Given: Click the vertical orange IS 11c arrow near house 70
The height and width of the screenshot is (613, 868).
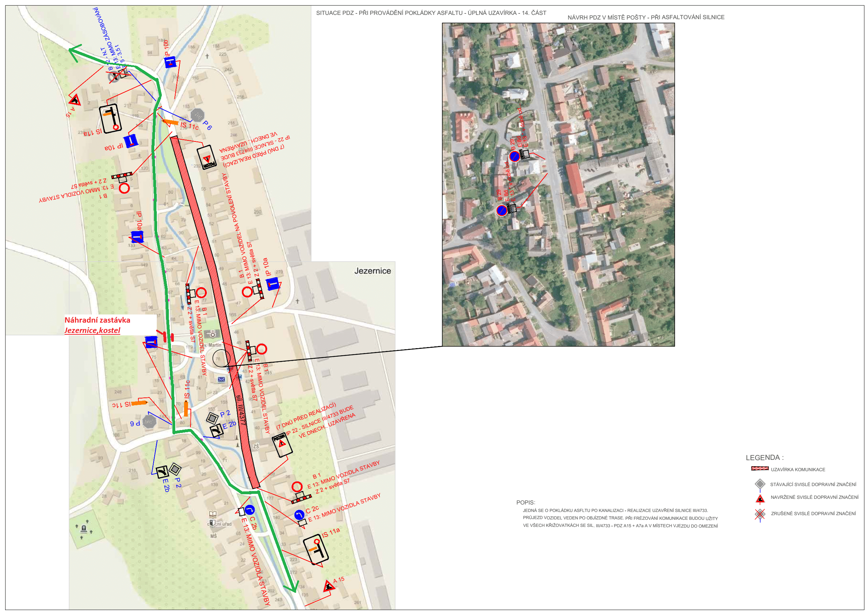Looking at the screenshot, I should pyautogui.click(x=186, y=408).
